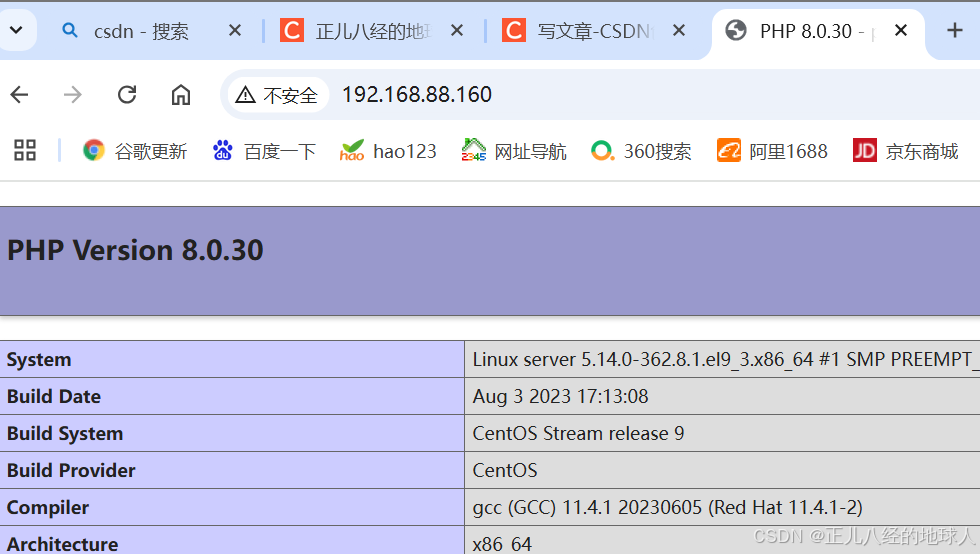This screenshot has height=554, width=980.
Task: Click the 'Build System' row label
Action: click(x=65, y=433)
